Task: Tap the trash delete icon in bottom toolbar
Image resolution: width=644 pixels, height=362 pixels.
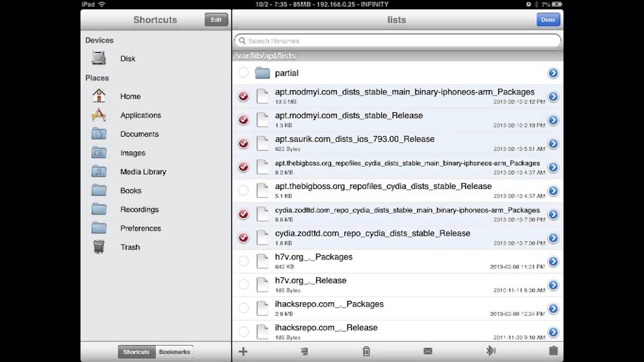Action: click(366, 351)
